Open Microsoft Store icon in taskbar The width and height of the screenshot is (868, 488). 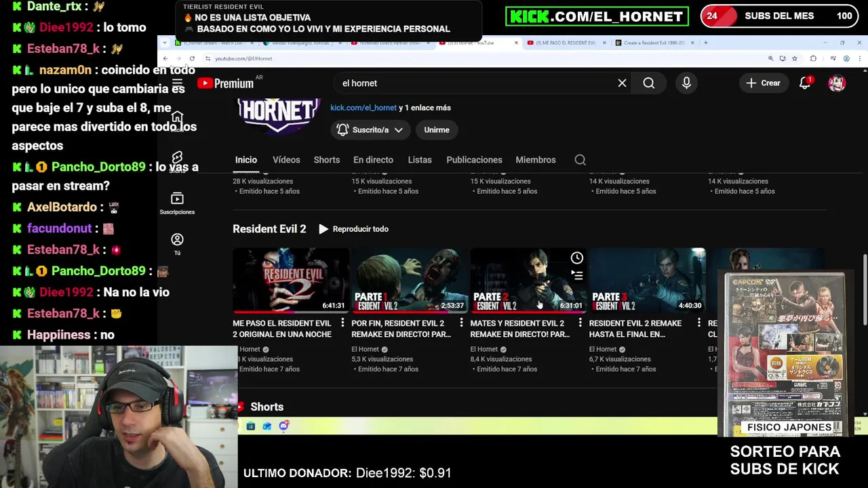250,426
